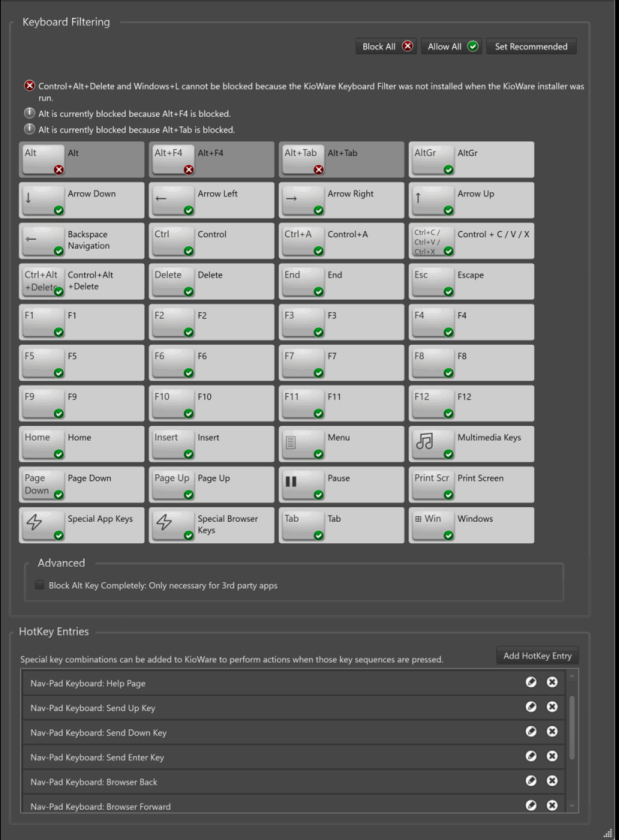Edit the Send Enter Key hotkey entry
619x840 pixels.
(x=531, y=756)
